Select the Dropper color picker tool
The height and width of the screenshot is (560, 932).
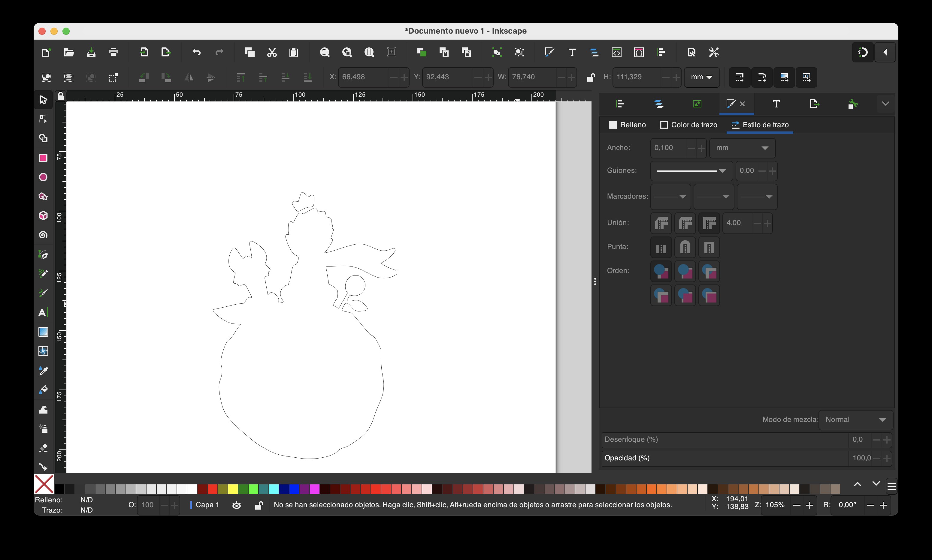[44, 371]
